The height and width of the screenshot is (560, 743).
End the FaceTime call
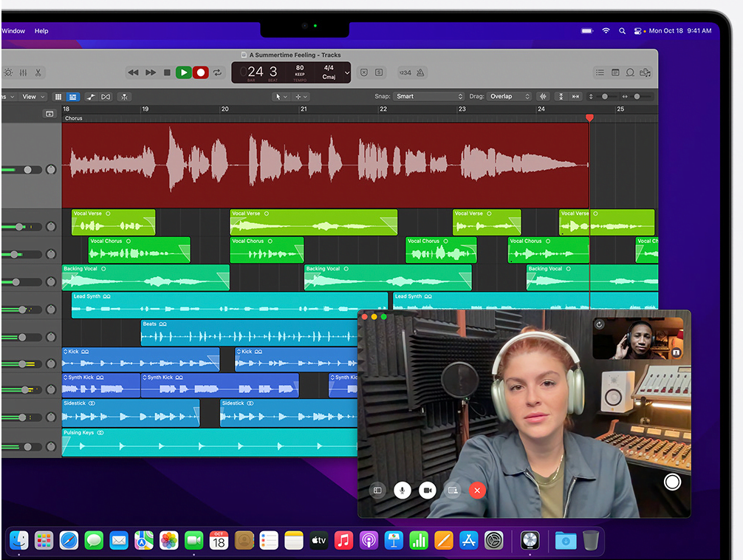(477, 491)
